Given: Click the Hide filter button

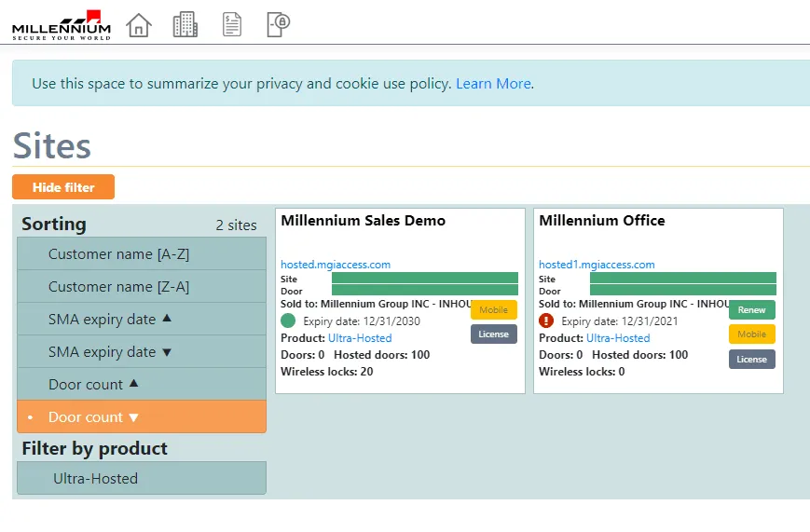Looking at the screenshot, I should coord(63,187).
